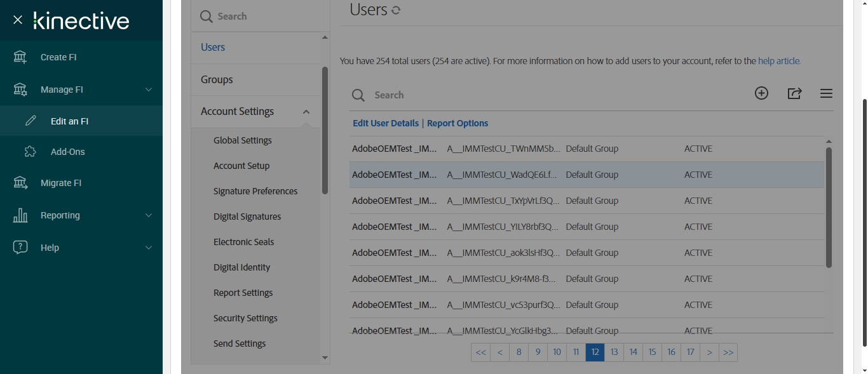Open the Groups tab
The width and height of the screenshot is (868, 374).
pyautogui.click(x=217, y=79)
